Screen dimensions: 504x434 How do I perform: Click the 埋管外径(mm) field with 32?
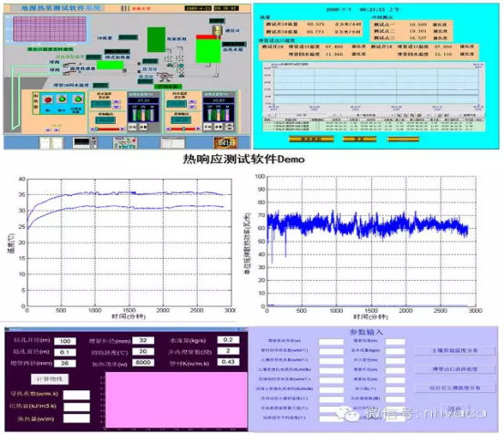click(143, 340)
